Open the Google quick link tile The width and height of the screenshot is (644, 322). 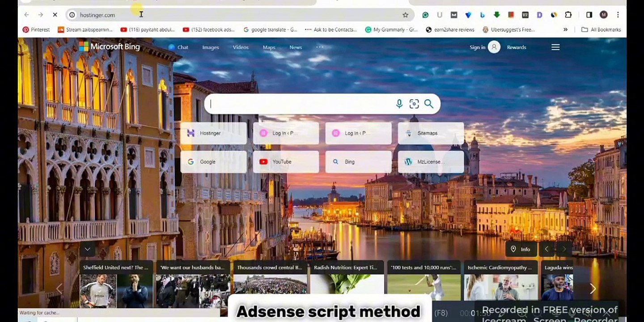tap(213, 162)
